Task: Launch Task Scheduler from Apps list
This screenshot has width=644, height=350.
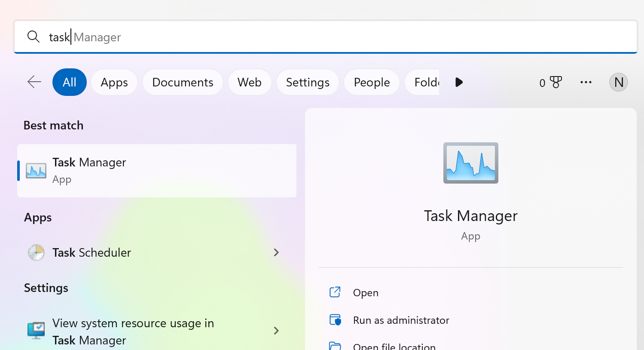Action: pyautogui.click(x=157, y=252)
